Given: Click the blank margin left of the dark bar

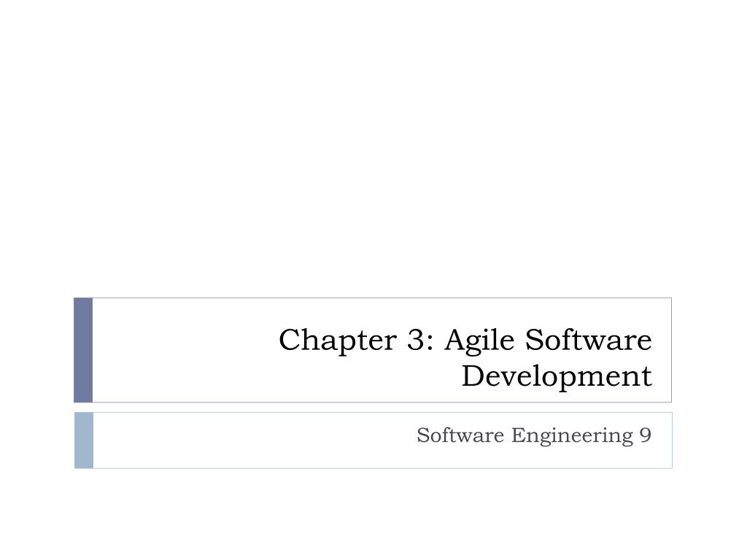Looking at the screenshot, I should [36, 350].
